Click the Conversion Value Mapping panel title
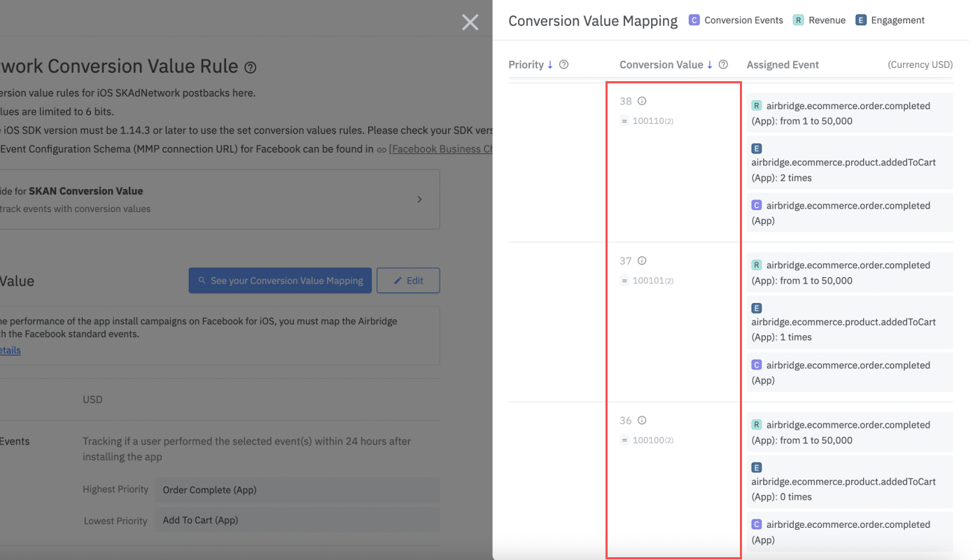Viewport: 980px width, 560px height. pyautogui.click(x=593, y=21)
